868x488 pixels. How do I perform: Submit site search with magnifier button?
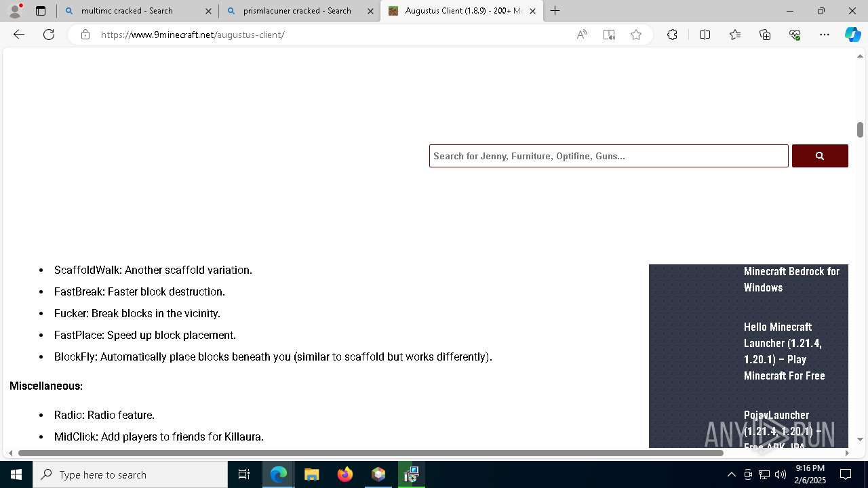[820, 156]
